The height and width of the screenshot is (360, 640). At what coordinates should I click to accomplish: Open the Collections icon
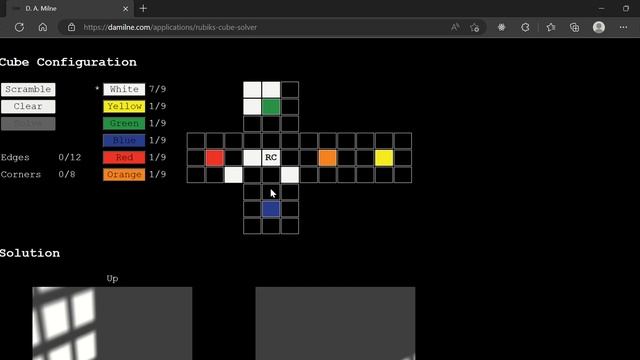pyautogui.click(x=574, y=27)
